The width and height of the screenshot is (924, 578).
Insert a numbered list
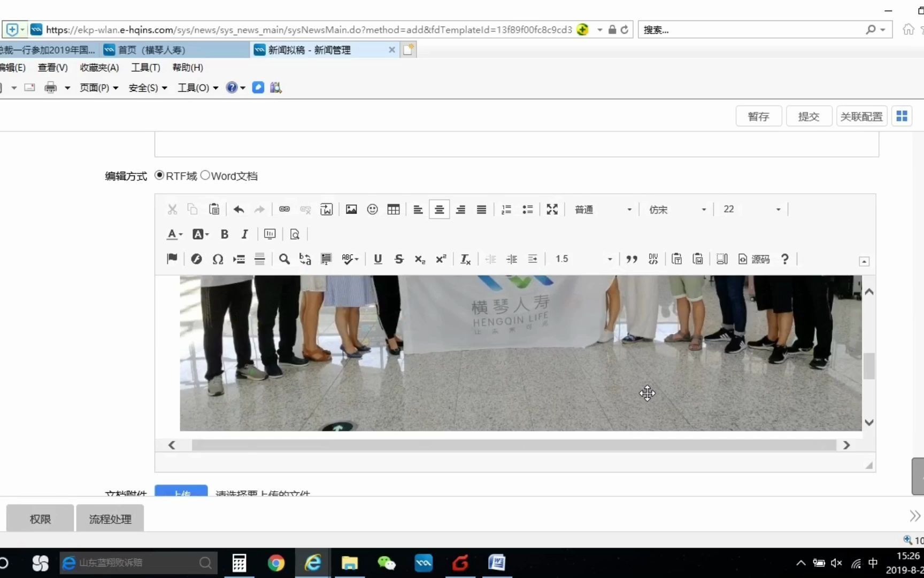point(506,209)
